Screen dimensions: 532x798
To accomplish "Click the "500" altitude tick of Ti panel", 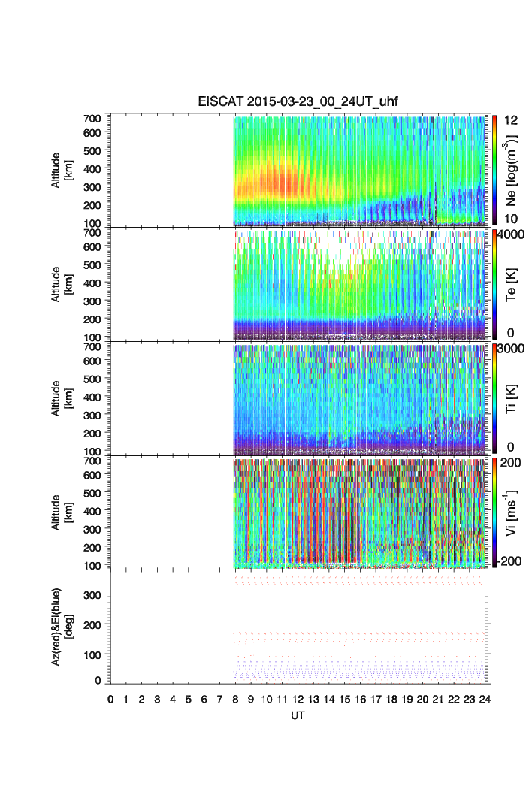I will pyautogui.click(x=92, y=379).
